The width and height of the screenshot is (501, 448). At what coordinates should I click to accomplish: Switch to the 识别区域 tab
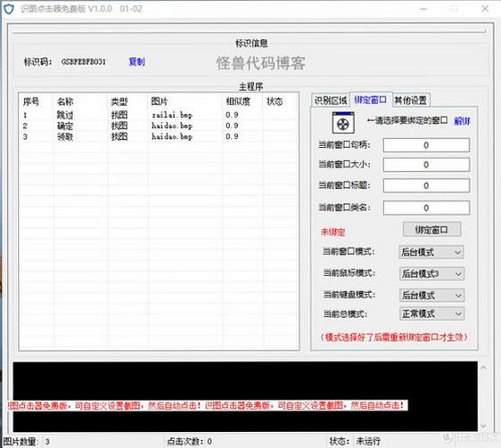pos(331,101)
